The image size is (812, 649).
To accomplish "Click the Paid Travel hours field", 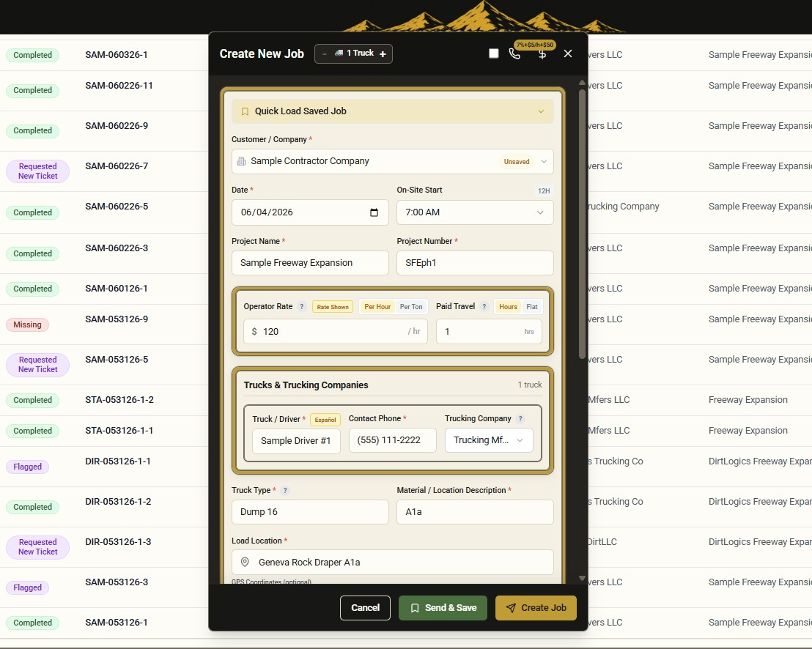I will (489, 332).
